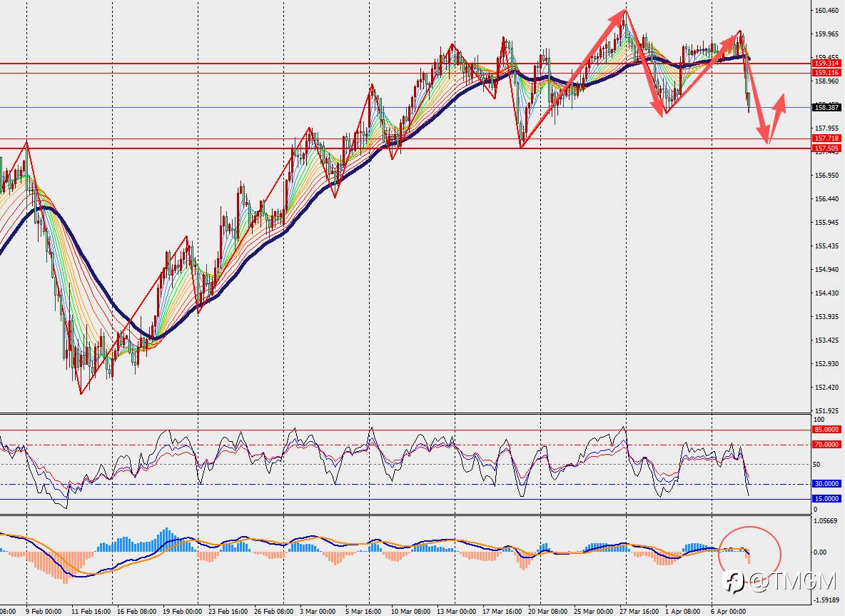Image resolution: width=845 pixels, height=616 pixels.
Task: Click the 11 Feb 16:00 time label
Action: point(91,611)
